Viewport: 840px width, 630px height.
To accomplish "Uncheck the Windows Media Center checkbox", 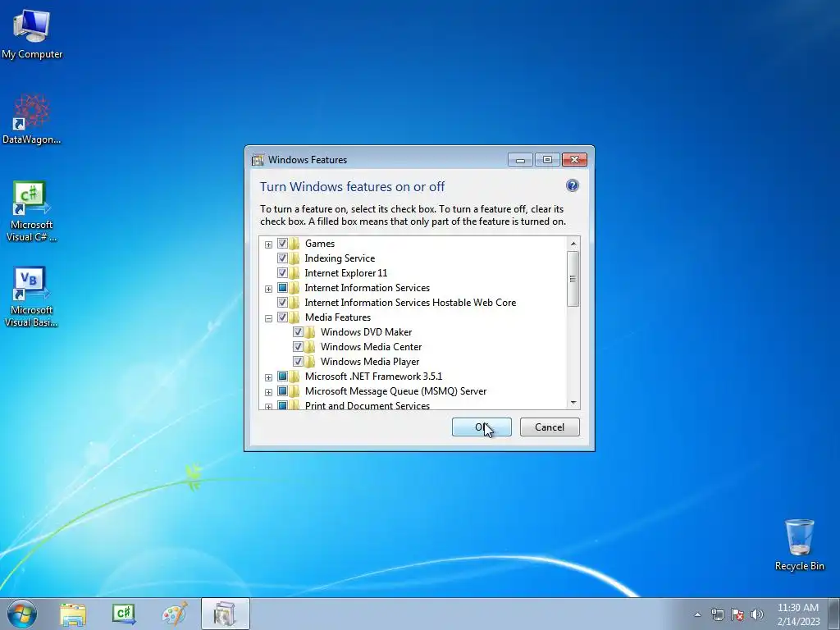I will (298, 347).
